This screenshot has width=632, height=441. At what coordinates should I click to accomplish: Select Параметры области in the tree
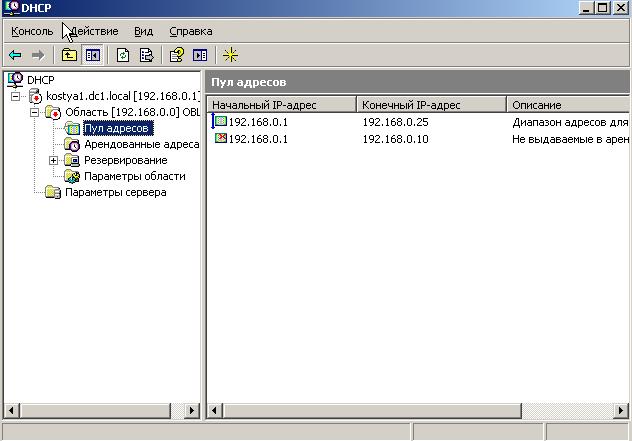pos(135,177)
